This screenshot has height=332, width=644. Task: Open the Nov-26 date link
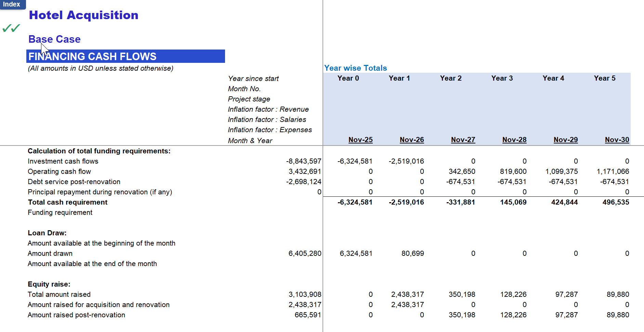[412, 140]
